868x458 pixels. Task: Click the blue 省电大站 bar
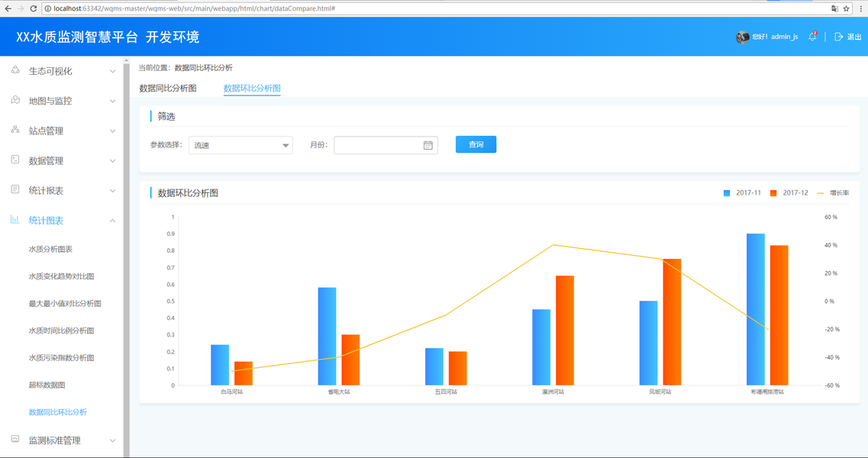click(328, 336)
